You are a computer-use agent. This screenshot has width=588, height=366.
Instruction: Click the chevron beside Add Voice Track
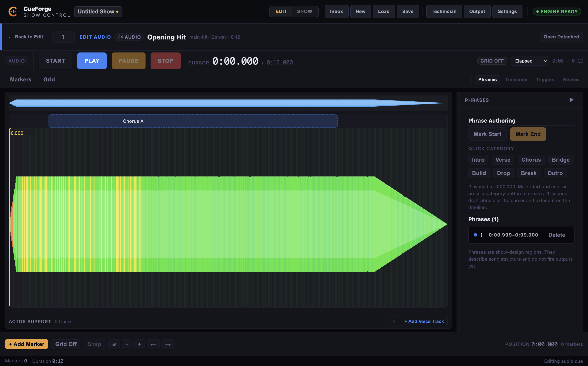click(x=394, y=322)
